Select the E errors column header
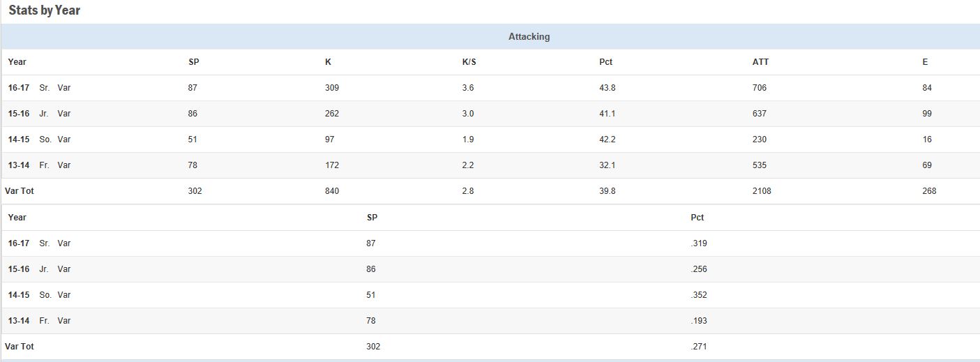 pyautogui.click(x=925, y=62)
